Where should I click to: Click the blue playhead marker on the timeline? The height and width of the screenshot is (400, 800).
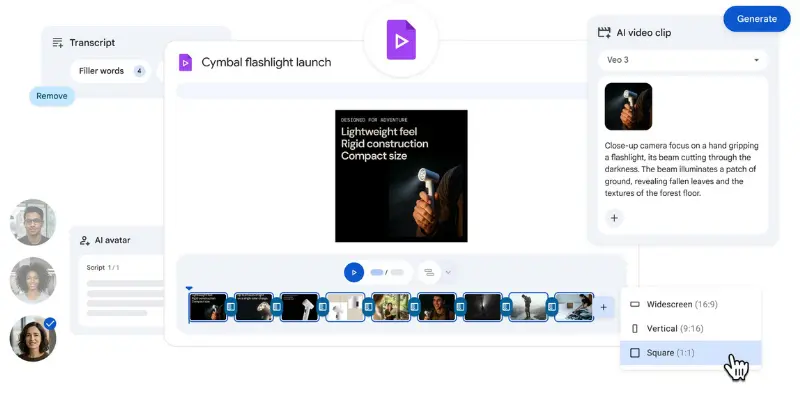(x=189, y=289)
